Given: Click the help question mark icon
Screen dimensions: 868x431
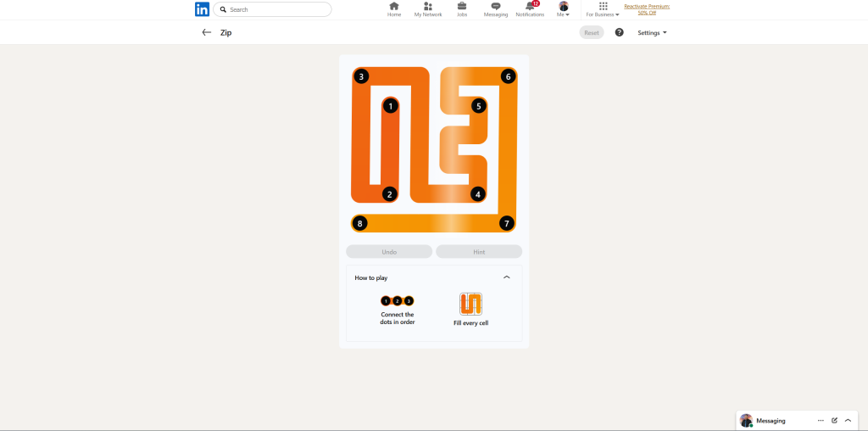Looking at the screenshot, I should (619, 32).
